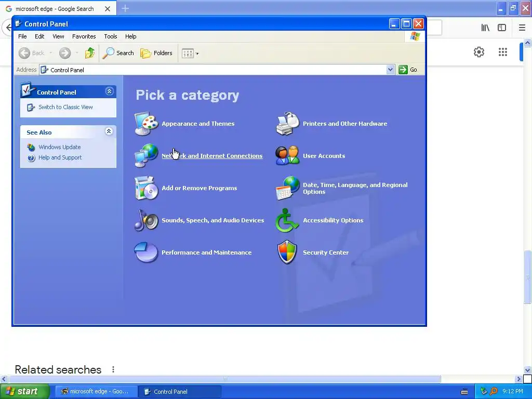Collapse the See Also sidebar section
This screenshot has width=532, height=399.
[109, 131]
